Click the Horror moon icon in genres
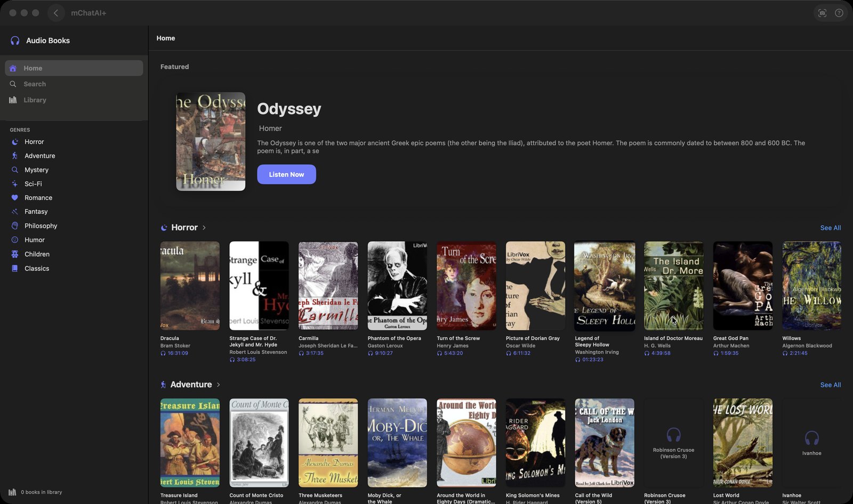The height and width of the screenshot is (504, 853). click(x=15, y=142)
